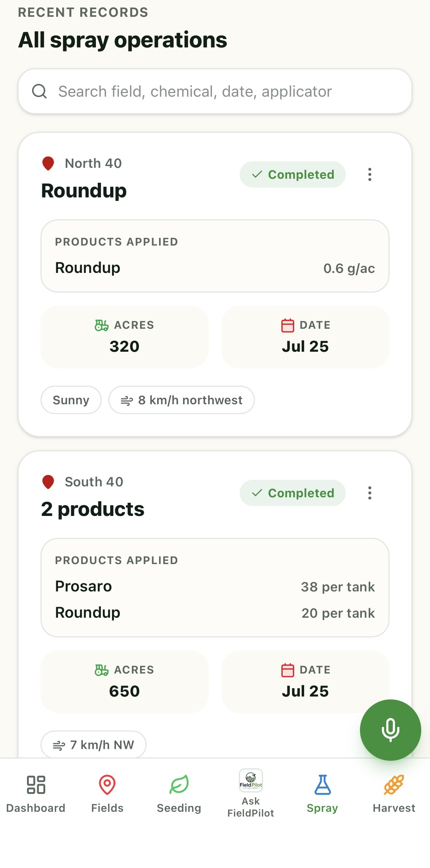430x868 pixels.
Task: Switch to the Seeding tab
Action: [179, 794]
